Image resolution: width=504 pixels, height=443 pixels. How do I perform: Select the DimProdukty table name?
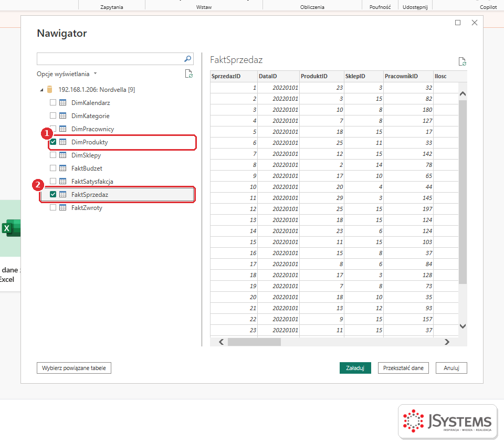click(89, 142)
